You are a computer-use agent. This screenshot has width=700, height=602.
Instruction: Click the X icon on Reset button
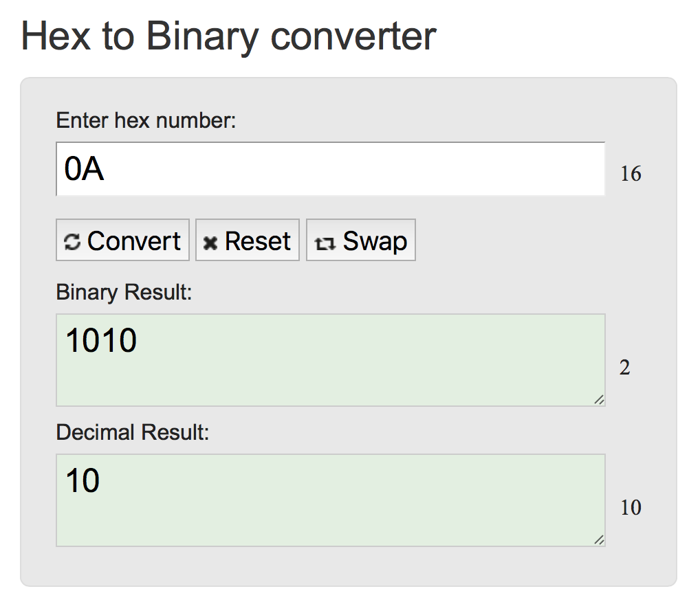(x=210, y=243)
